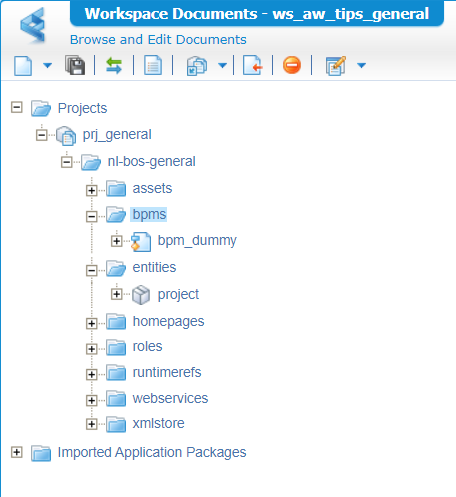The height and width of the screenshot is (497, 456).
Task: Click the roles folder icon
Action: tap(116, 347)
